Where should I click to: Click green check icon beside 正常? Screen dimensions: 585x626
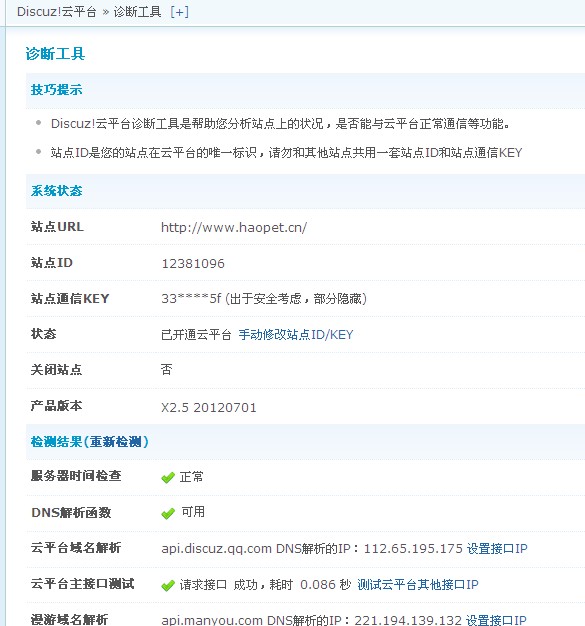[168, 477]
